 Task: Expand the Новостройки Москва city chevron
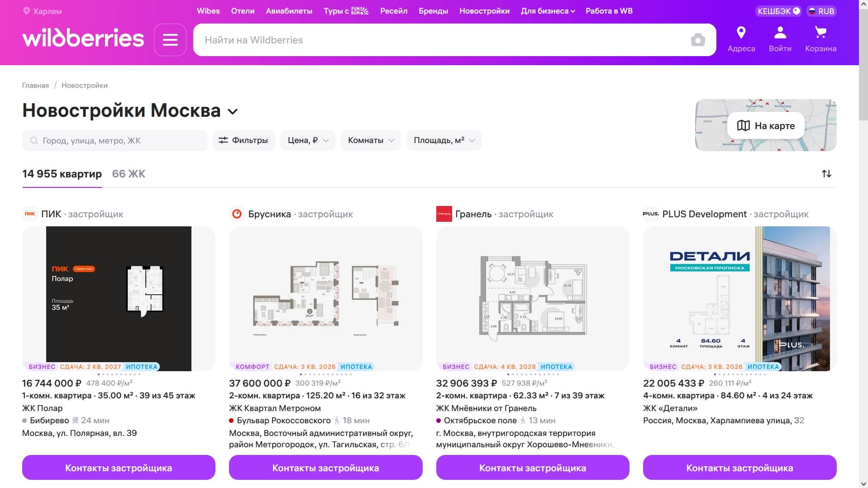[x=233, y=112]
